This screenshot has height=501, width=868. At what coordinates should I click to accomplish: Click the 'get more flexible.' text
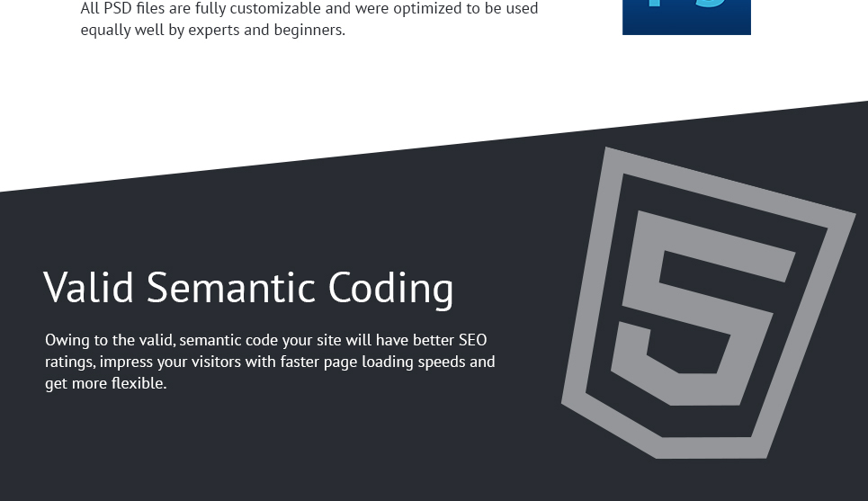(x=106, y=383)
